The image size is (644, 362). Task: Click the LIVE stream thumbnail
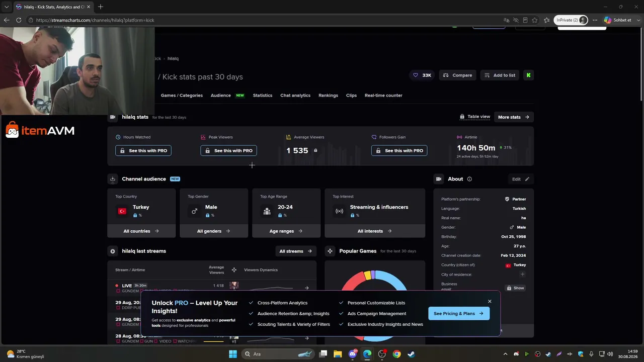234,286
